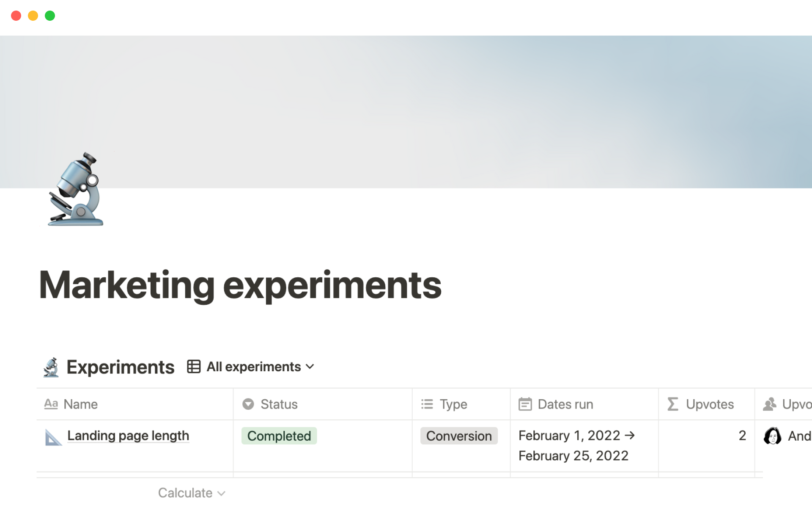Image resolution: width=812 pixels, height=508 pixels.
Task: Open the Calculate dropdown below the table
Action: pyautogui.click(x=192, y=493)
